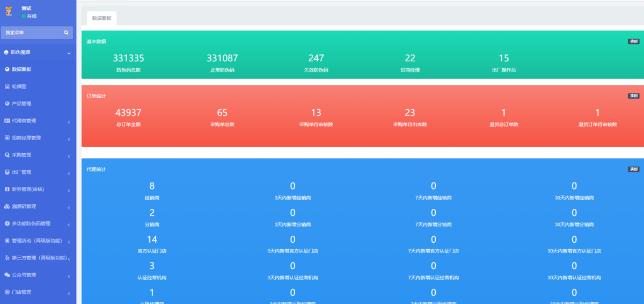Screen dimensions: 644x304
Task: Click the 财务管理(审核) icon
Action: (7, 189)
